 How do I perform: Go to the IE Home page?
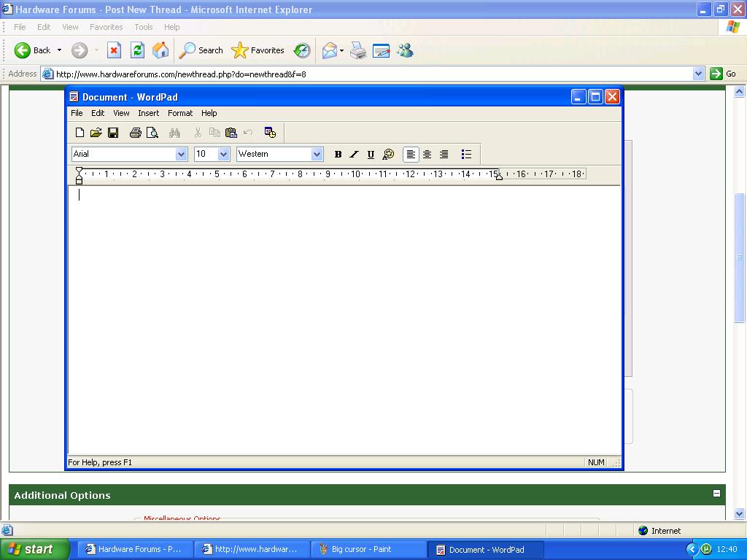(160, 50)
